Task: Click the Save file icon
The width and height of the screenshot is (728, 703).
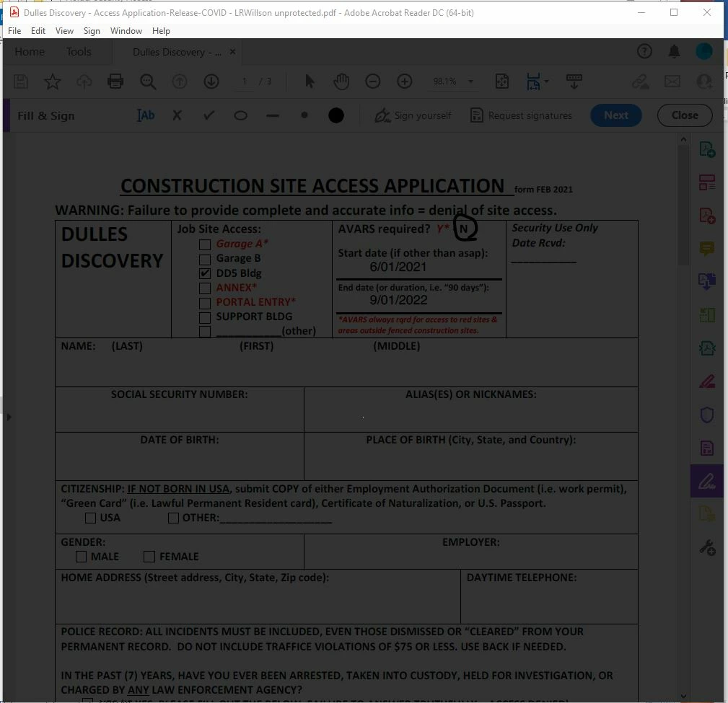Action: click(x=21, y=81)
